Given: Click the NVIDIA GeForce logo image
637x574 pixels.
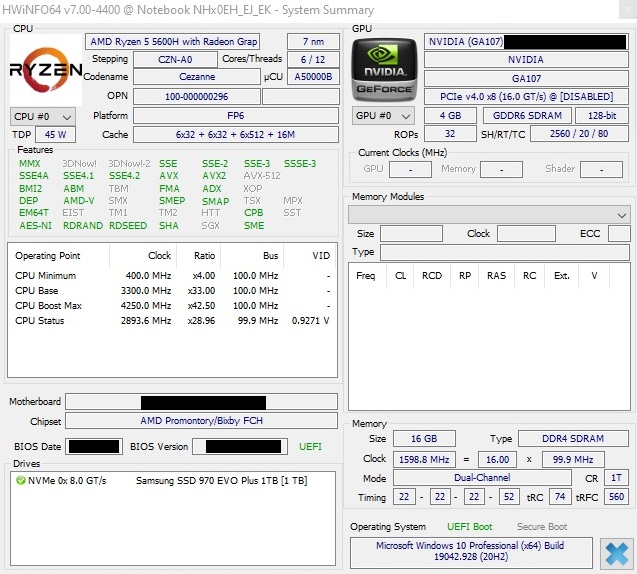Looking at the screenshot, I should pyautogui.click(x=384, y=70).
